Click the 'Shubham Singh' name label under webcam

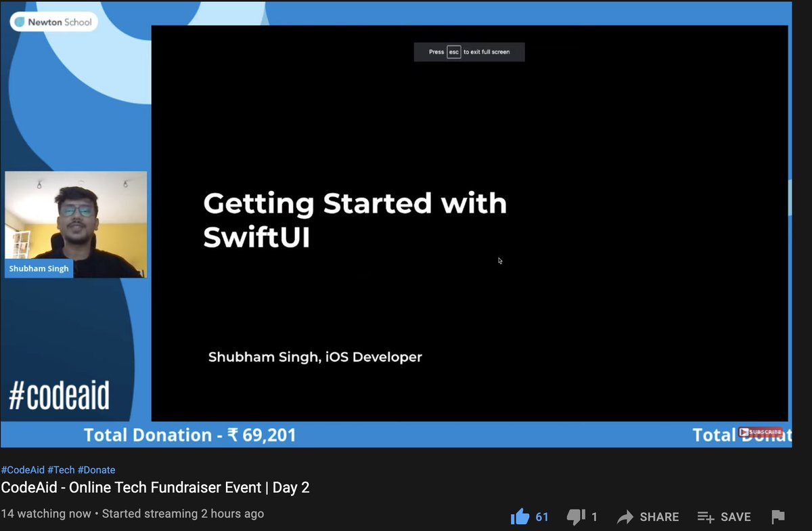point(39,268)
